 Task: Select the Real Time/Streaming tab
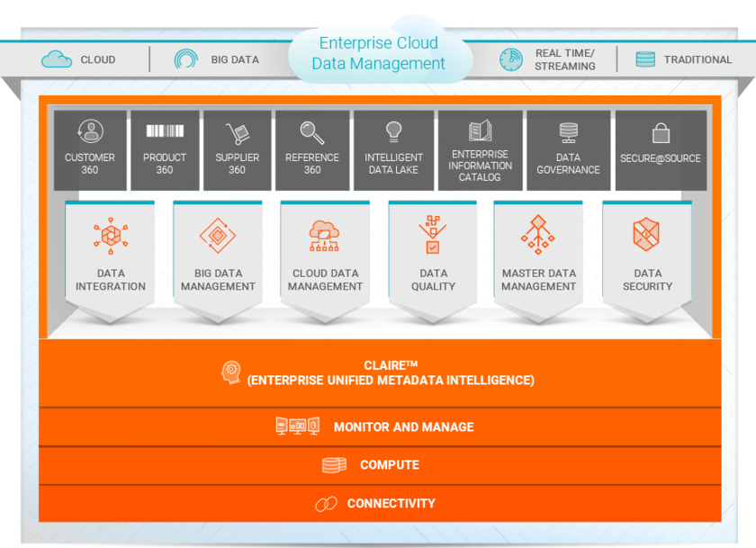(547, 59)
